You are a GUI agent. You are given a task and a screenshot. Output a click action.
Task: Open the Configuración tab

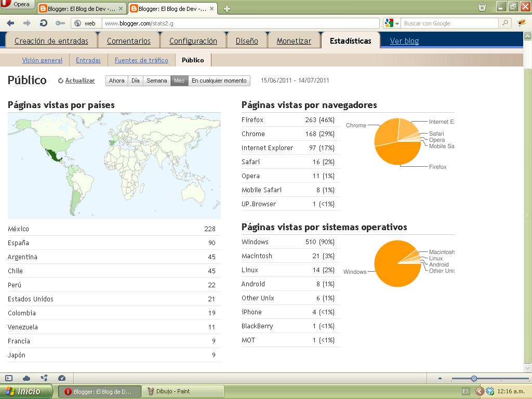193,41
